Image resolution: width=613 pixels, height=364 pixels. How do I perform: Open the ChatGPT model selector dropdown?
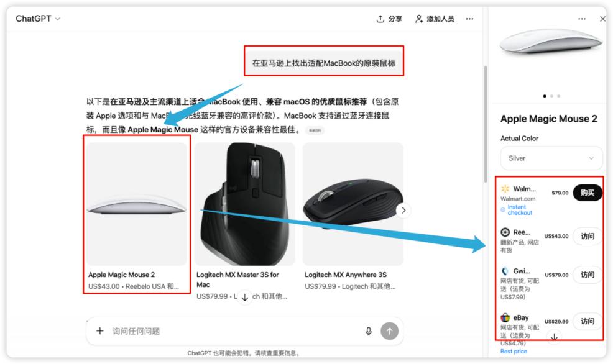pyautogui.click(x=38, y=19)
